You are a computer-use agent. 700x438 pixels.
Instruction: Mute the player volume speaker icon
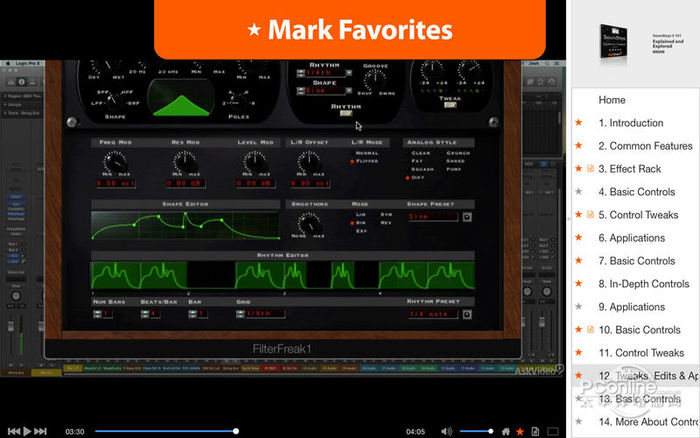click(x=446, y=431)
